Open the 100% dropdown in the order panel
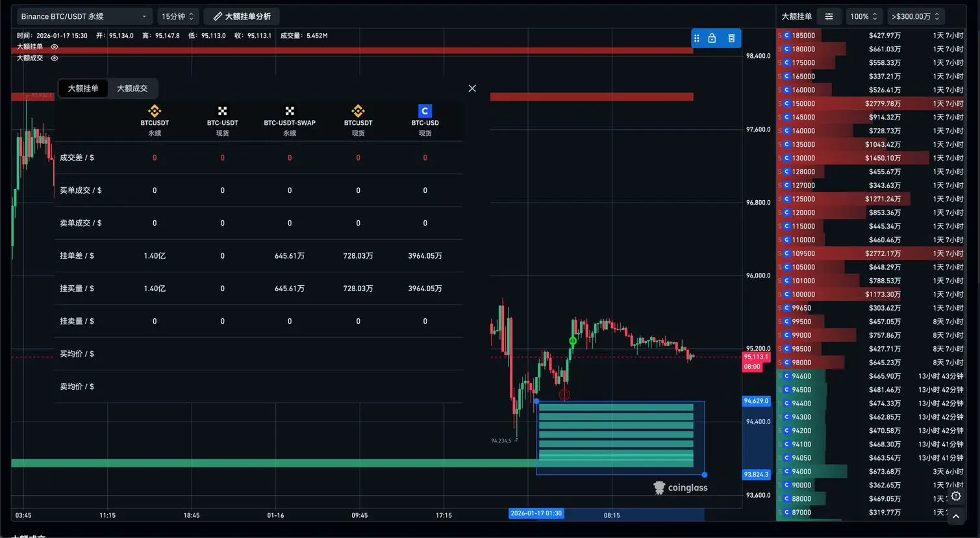The height and width of the screenshot is (538, 980). 864,16
